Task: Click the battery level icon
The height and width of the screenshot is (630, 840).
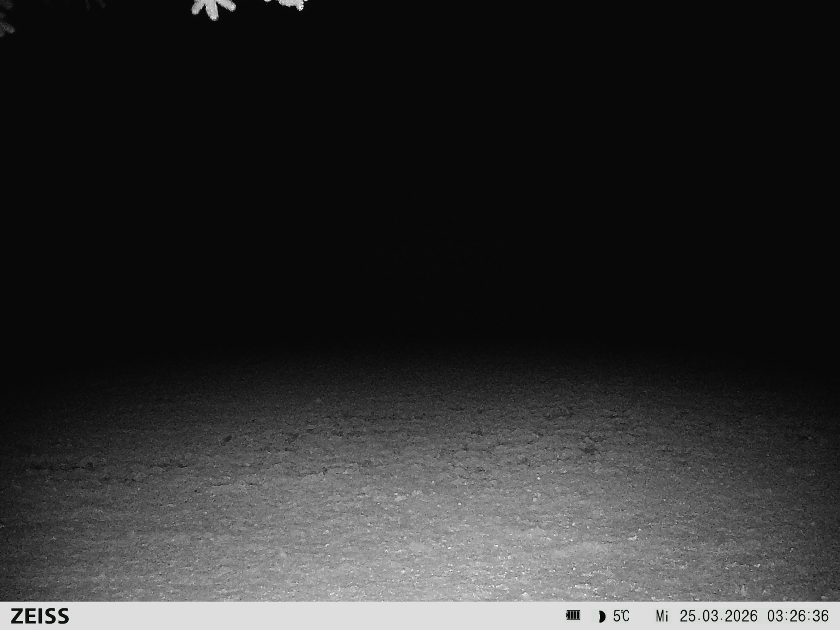Action: 573,616
